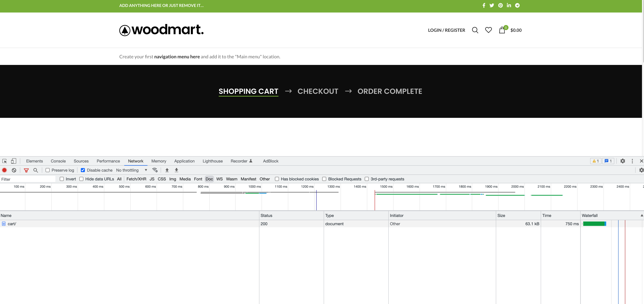Click the export HAR download icon
Image resolution: width=644 pixels, height=304 pixels.
coord(177,170)
